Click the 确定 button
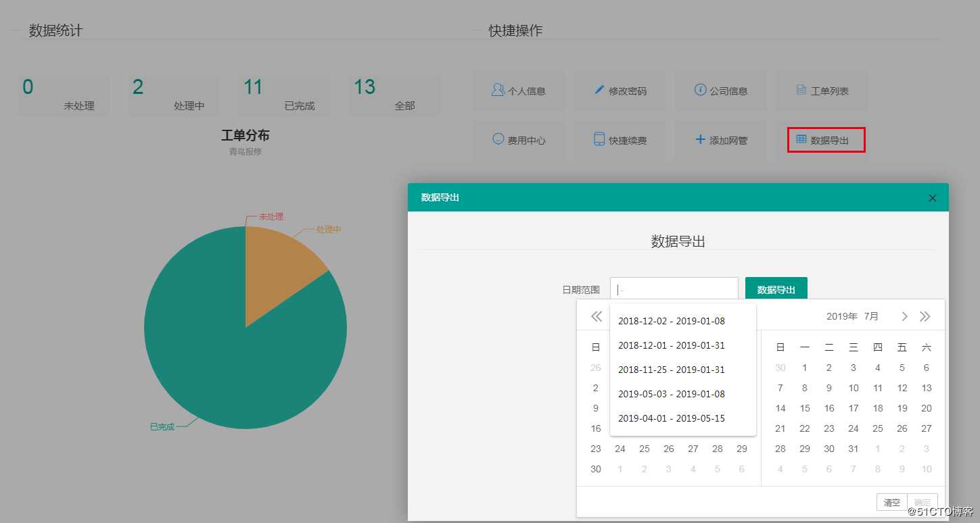 tap(923, 502)
